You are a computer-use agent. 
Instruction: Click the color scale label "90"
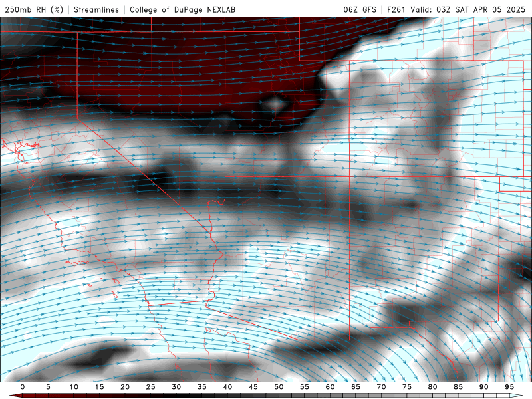point(483,387)
